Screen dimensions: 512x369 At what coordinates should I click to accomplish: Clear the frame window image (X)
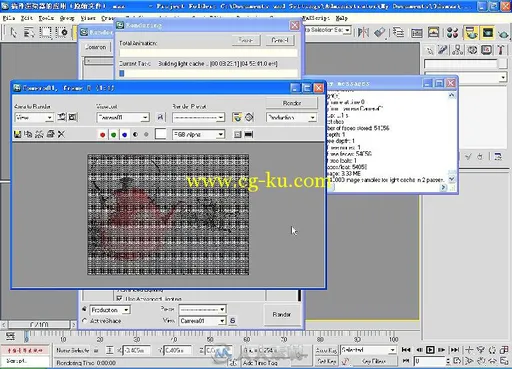coord(61,134)
